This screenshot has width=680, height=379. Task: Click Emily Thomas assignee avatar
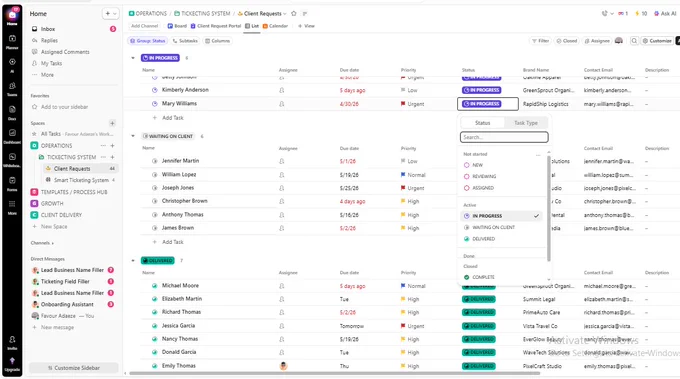pyautogui.click(x=283, y=366)
